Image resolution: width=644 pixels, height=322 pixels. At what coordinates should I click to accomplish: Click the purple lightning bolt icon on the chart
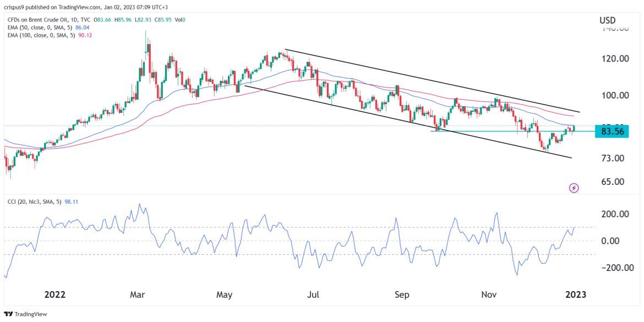[573, 188]
